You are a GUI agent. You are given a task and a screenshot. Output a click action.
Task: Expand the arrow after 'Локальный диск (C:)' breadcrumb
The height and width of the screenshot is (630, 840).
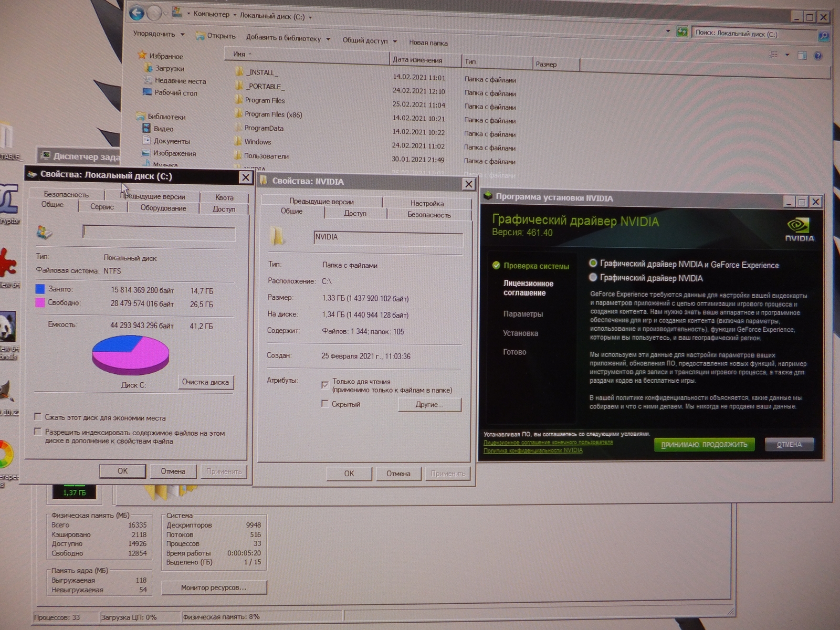[x=310, y=17]
